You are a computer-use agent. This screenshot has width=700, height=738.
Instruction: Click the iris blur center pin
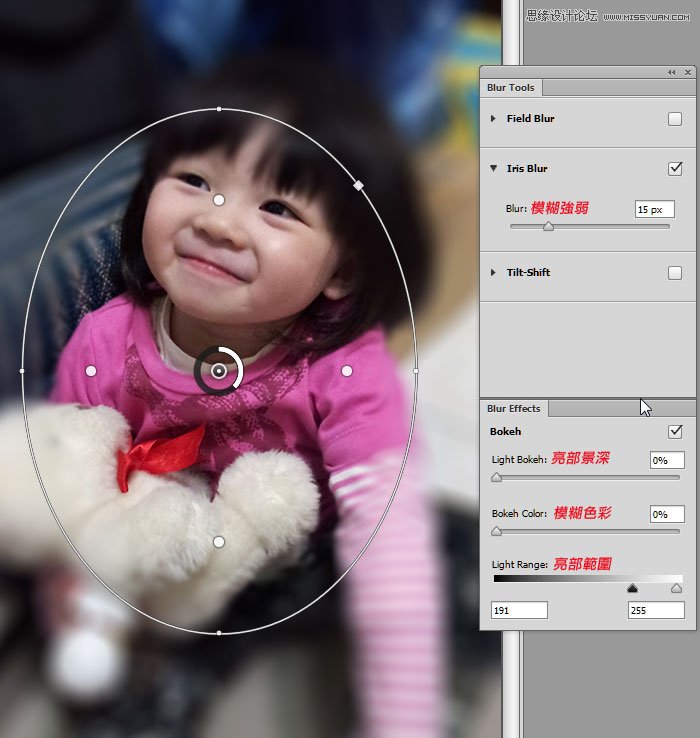point(219,371)
